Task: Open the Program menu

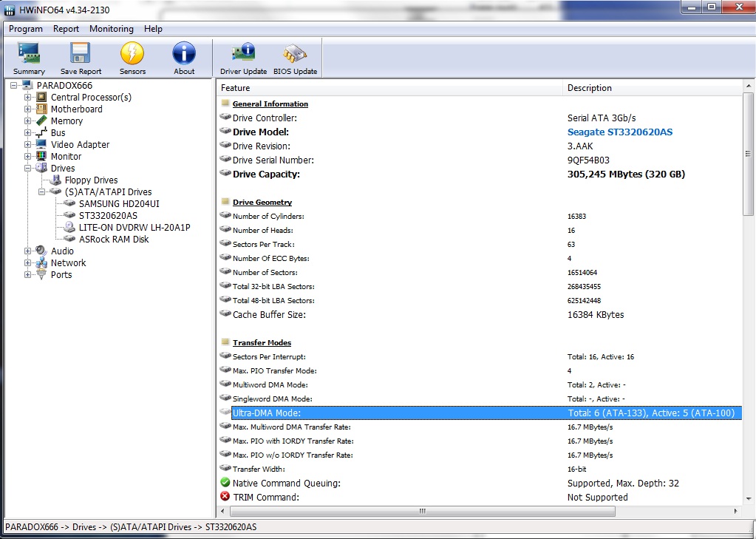Action: [x=26, y=29]
